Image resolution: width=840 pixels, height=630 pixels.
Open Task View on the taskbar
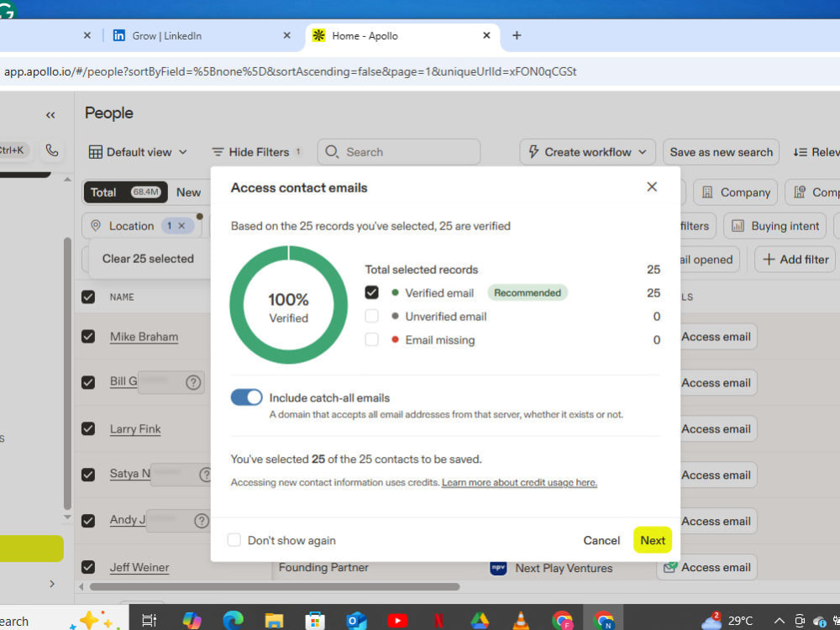point(149,621)
